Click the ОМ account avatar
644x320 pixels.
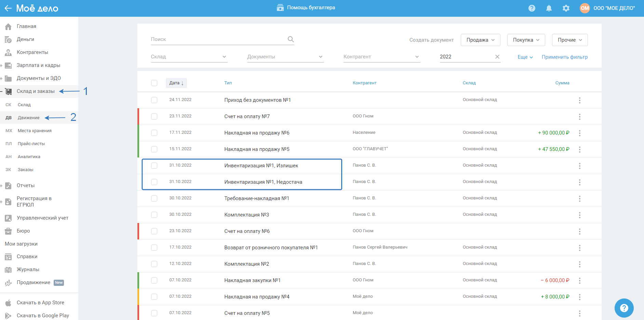point(585,8)
